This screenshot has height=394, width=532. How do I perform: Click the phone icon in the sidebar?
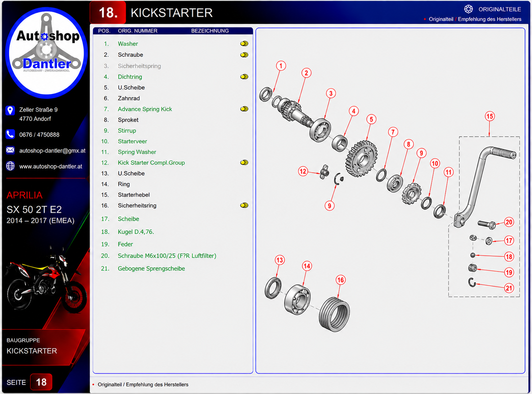[10, 134]
